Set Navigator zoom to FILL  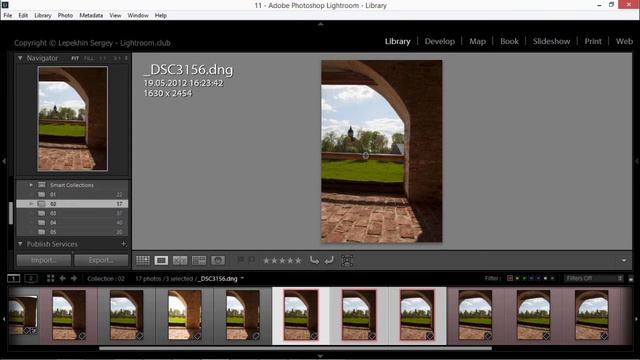(x=88, y=58)
